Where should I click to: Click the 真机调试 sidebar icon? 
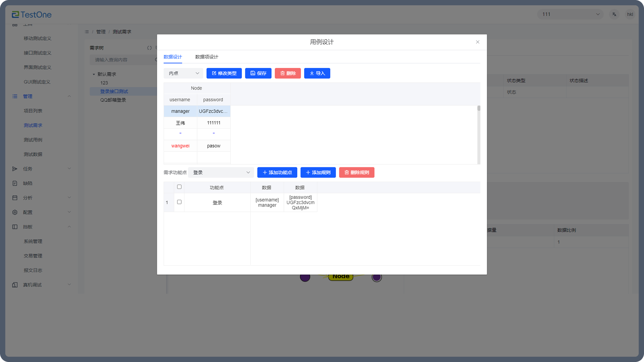pos(15,285)
